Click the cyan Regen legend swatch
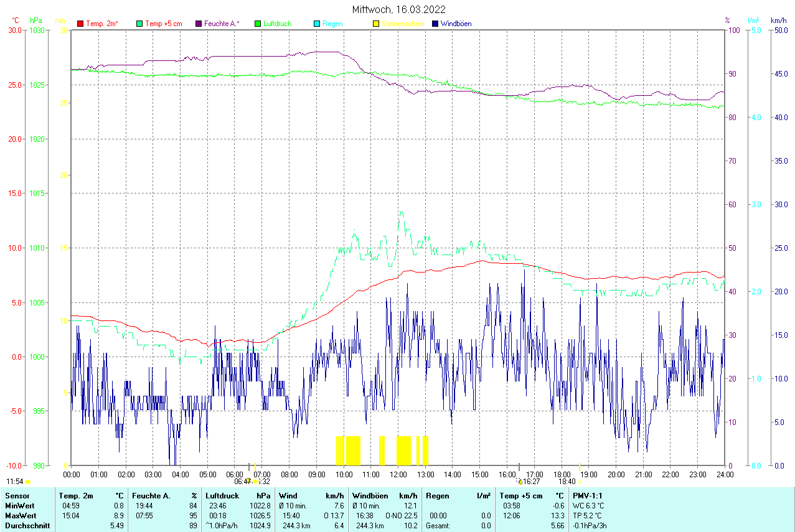This screenshot has height=532, width=795. coord(317,24)
